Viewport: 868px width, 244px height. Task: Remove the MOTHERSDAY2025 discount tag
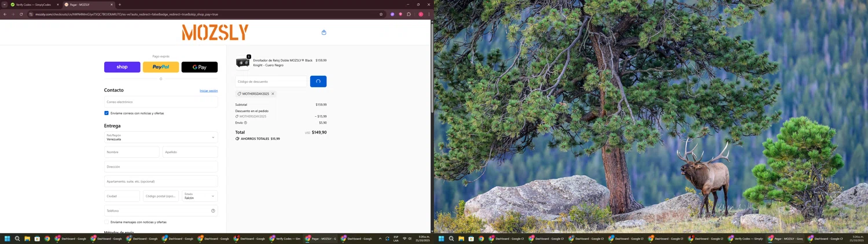[273, 94]
